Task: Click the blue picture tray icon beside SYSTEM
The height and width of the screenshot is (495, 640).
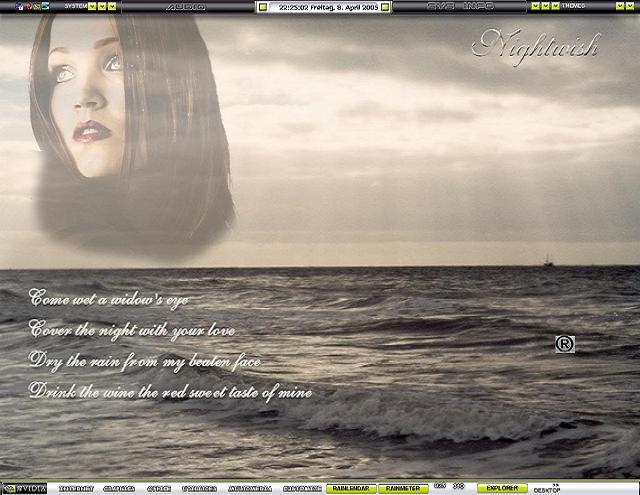Action: tap(45, 6)
